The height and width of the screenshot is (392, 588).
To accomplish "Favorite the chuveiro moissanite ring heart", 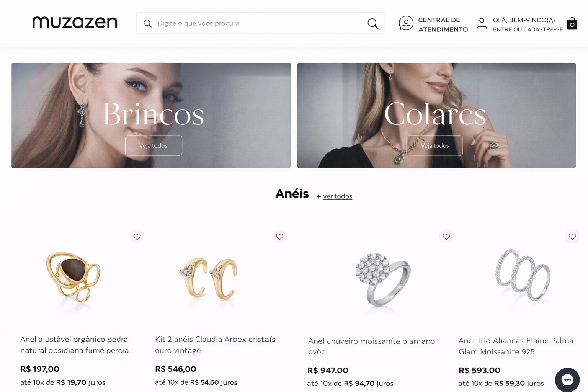I will pyautogui.click(x=446, y=237).
